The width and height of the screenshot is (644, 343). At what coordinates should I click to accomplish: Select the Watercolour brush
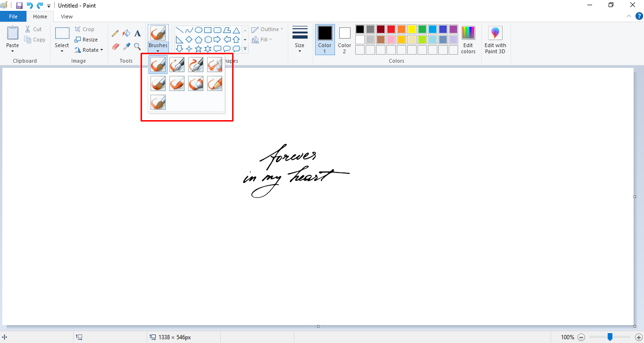(158, 102)
